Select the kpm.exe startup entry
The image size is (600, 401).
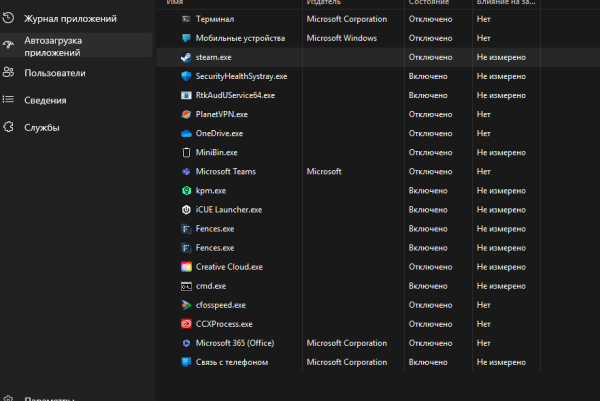coord(211,190)
